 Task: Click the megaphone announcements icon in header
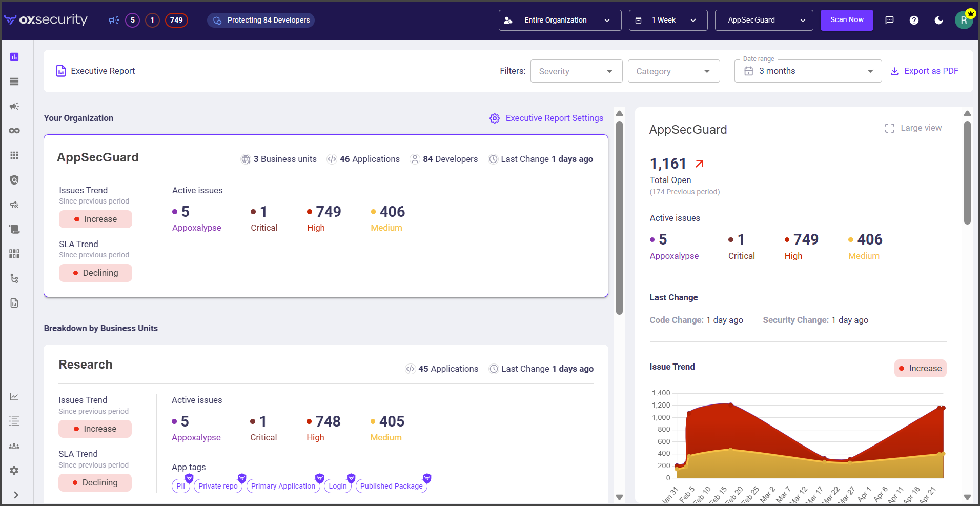pyautogui.click(x=113, y=21)
